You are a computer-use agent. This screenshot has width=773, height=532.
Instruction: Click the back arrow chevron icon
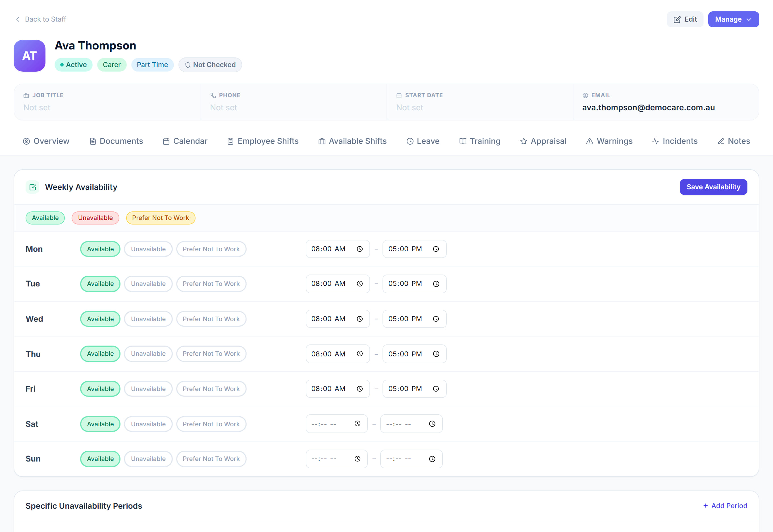(18, 19)
